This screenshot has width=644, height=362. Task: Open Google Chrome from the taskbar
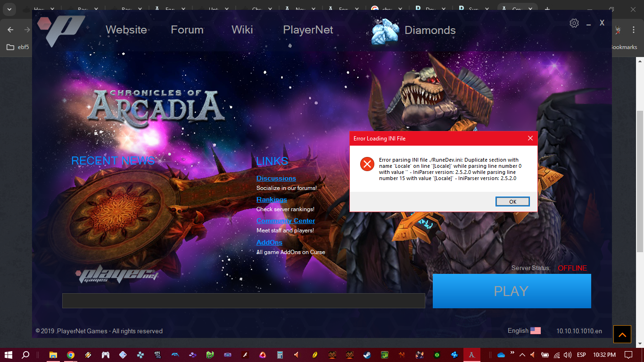pyautogui.click(x=70, y=355)
